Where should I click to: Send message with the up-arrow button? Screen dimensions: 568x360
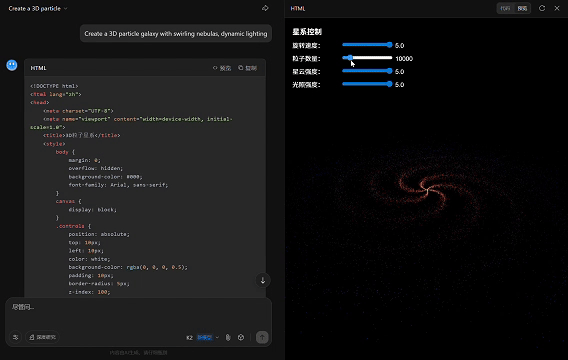[x=262, y=337]
